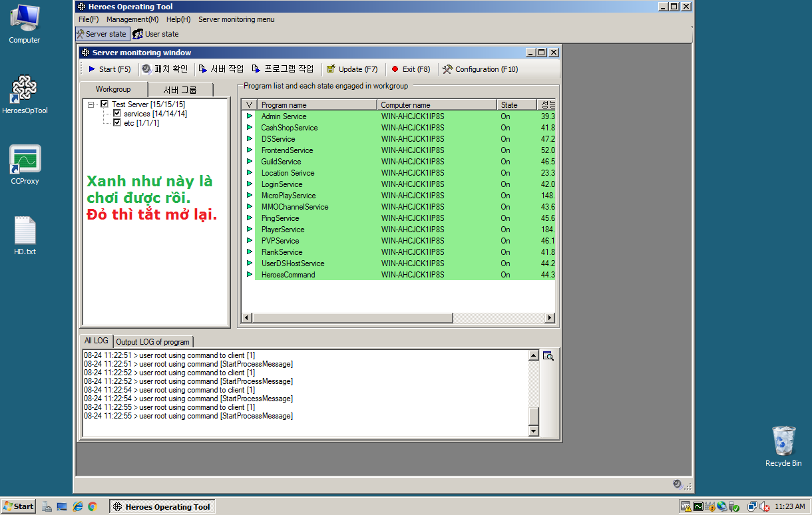Select the Recycle Bin icon

tap(783, 446)
